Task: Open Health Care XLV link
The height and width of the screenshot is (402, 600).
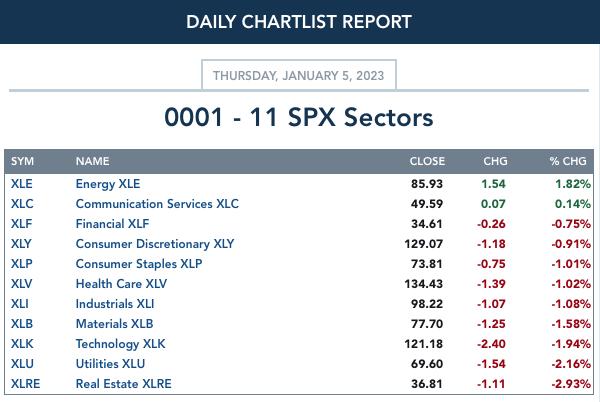Action: pos(121,284)
